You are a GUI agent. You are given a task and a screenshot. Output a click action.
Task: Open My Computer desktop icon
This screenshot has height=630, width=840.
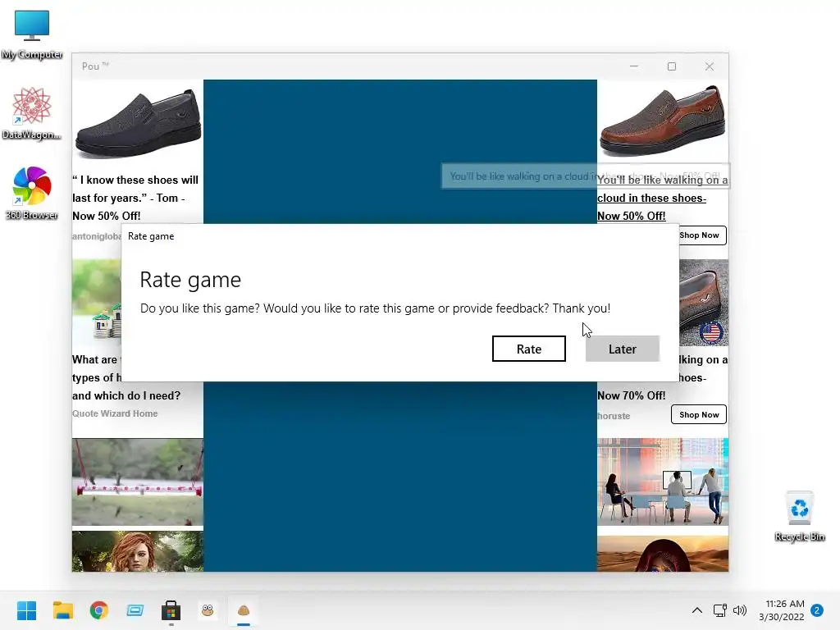coord(32,34)
